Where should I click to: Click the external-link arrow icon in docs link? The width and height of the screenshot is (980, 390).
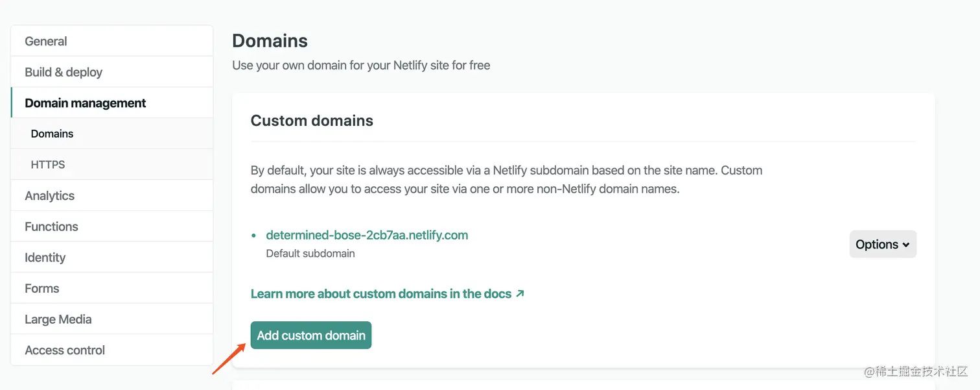tap(520, 293)
